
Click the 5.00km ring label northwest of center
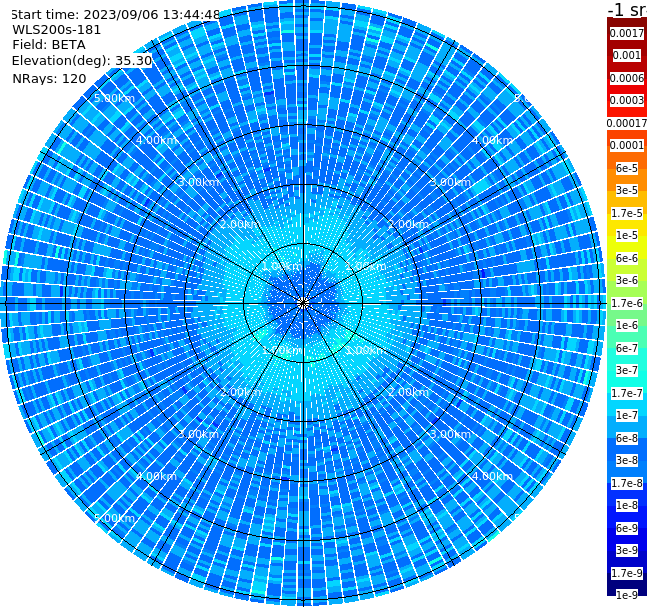(115, 98)
